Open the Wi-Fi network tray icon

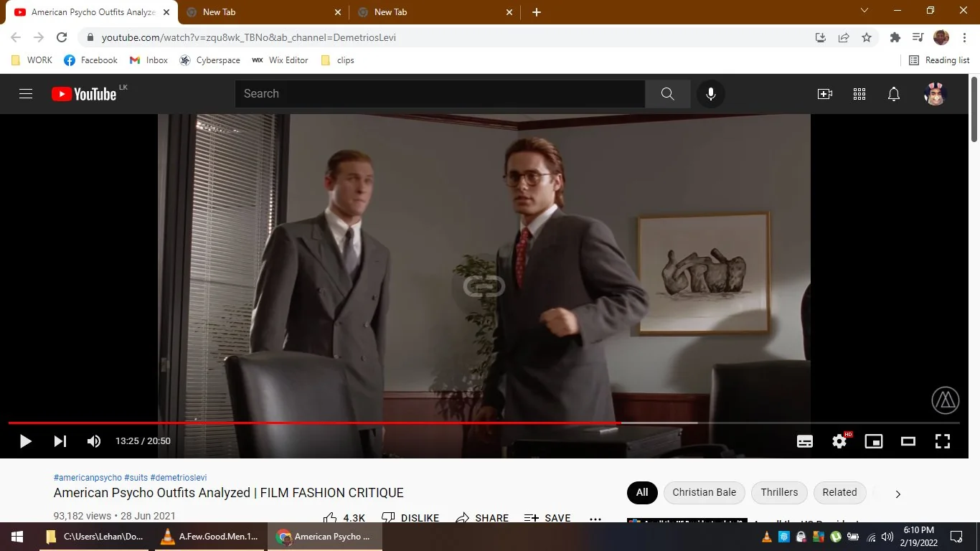tap(872, 537)
